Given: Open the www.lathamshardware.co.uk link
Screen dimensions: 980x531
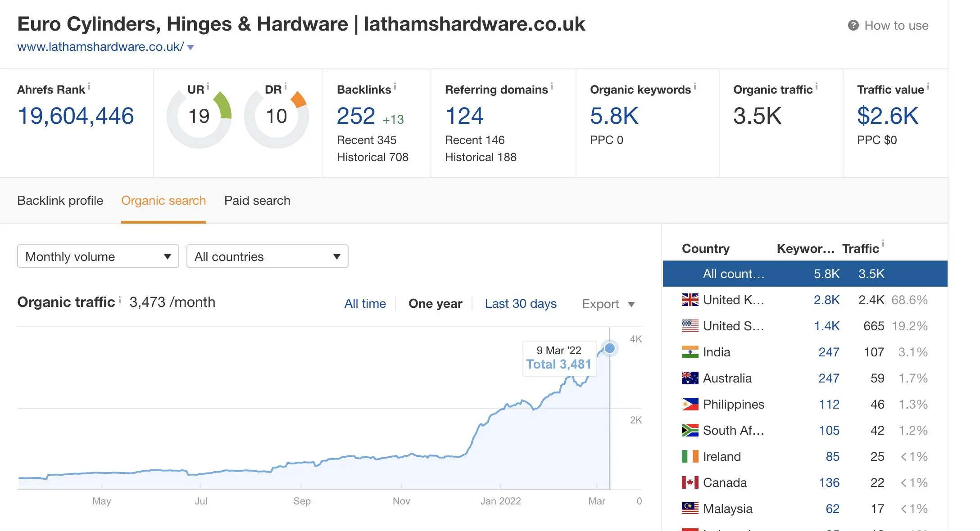Looking at the screenshot, I should point(100,47).
